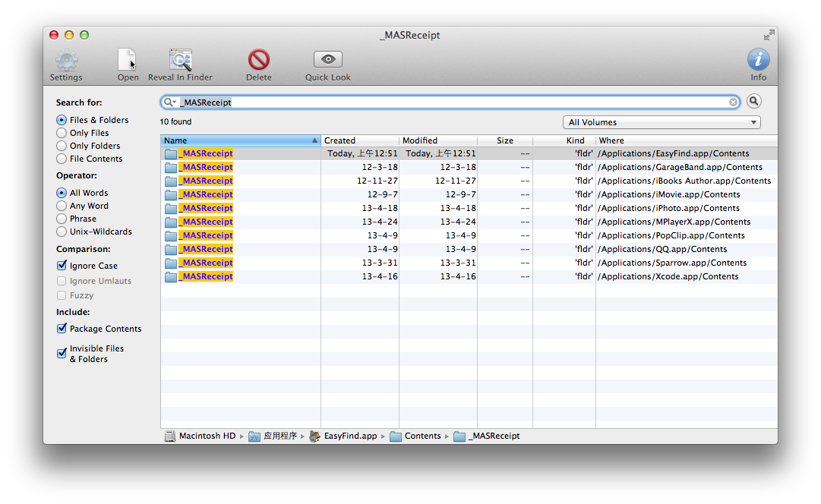Image resolution: width=821 pixels, height=504 pixels.
Task: Open Quick Look eye icon
Action: tap(328, 60)
